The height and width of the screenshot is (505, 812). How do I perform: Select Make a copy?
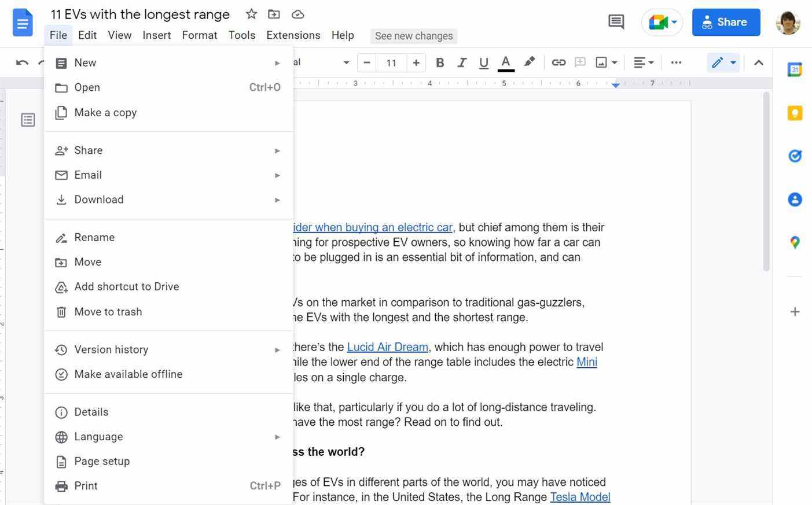[168, 112]
